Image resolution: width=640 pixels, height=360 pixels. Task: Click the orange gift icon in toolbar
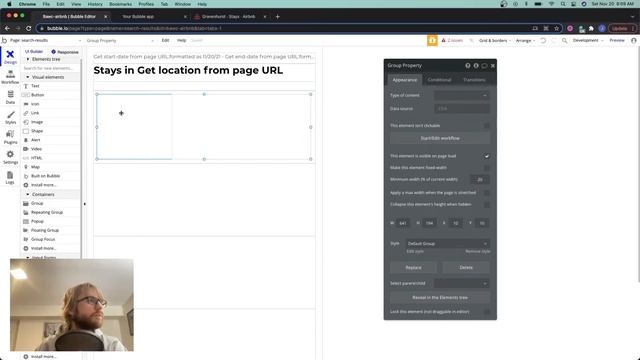tap(432, 40)
